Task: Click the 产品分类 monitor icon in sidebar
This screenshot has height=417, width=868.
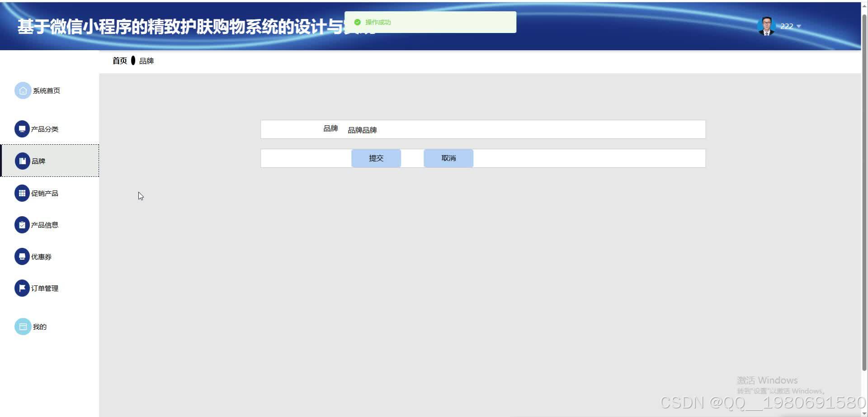Action: 22,128
